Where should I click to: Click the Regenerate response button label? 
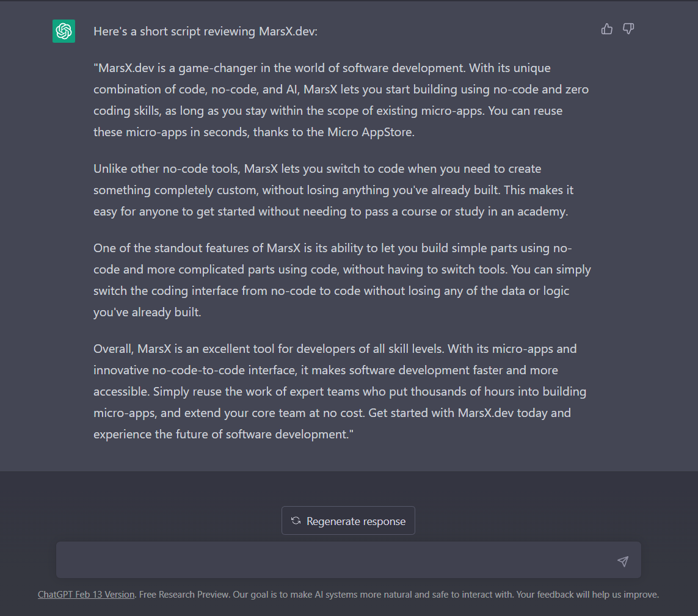click(355, 521)
